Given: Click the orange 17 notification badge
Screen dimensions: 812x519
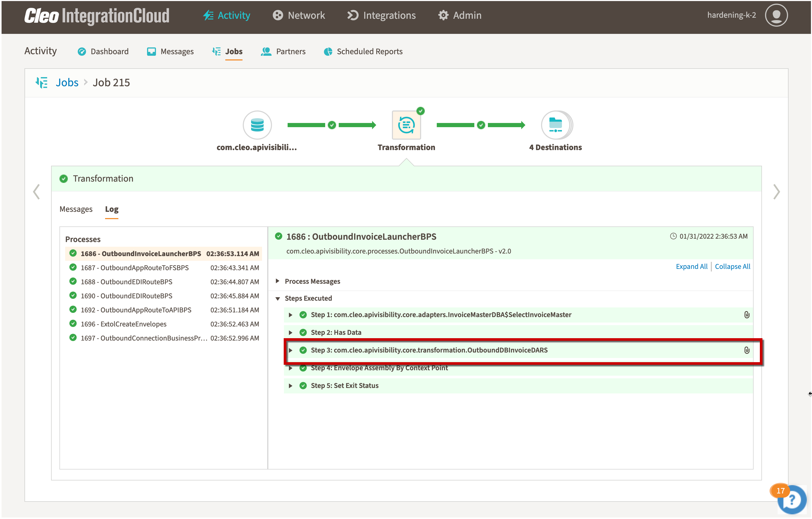Looking at the screenshot, I should point(780,491).
